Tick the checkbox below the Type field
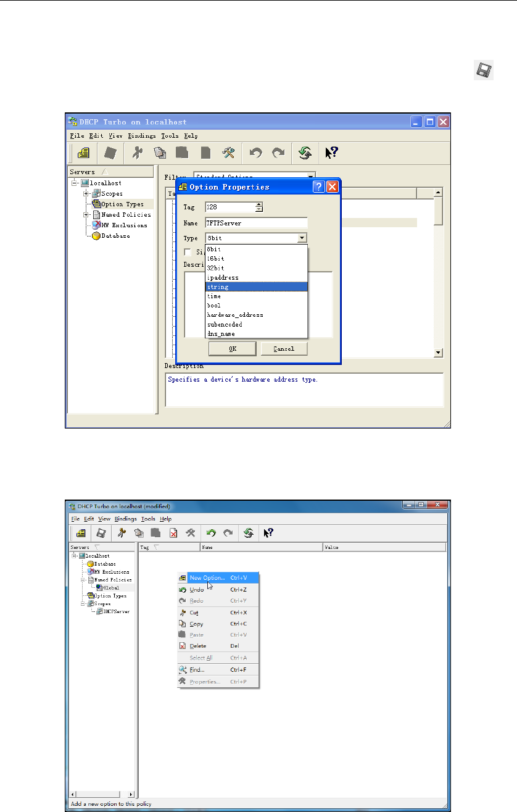Screen dimensions: 517x812 pos(188,252)
